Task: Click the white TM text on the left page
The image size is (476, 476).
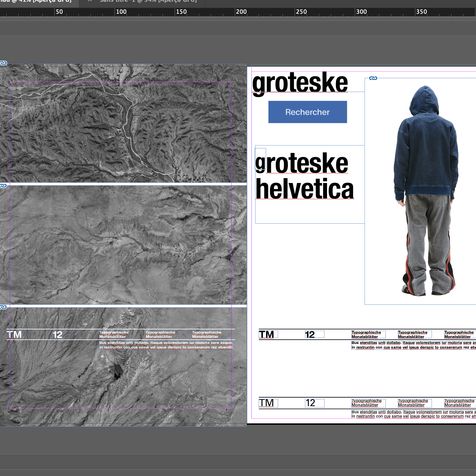Action: [x=14, y=334]
